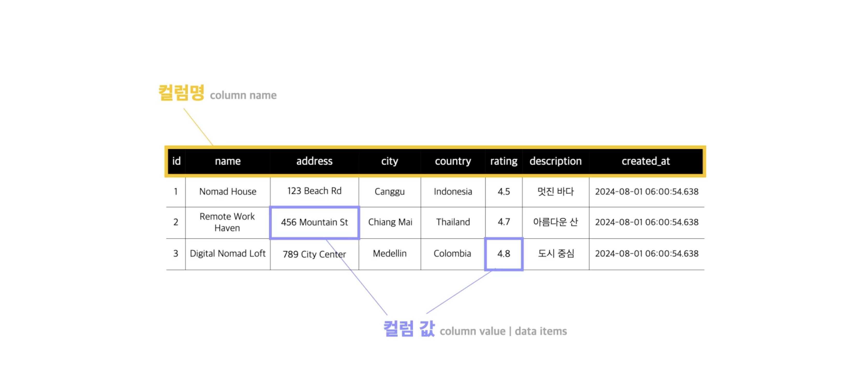Screen dimensions: 868x365
Task: Click the '456 Mountain St' address cell
Action: pyautogui.click(x=314, y=222)
